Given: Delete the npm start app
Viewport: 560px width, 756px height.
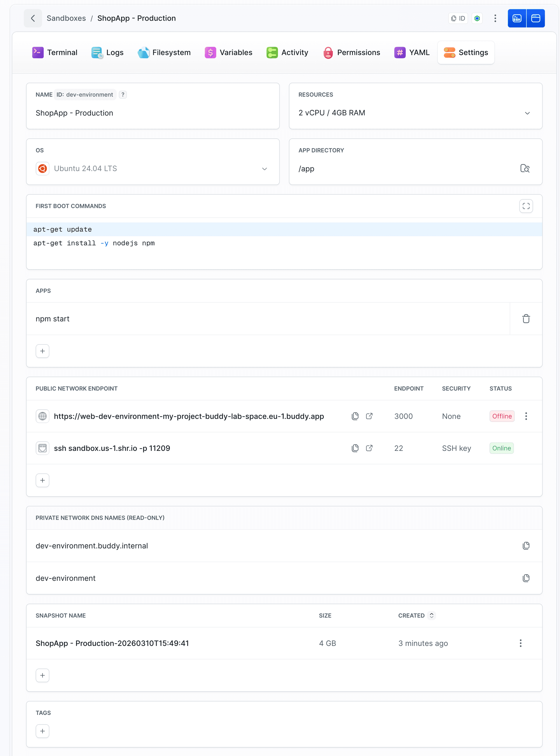Looking at the screenshot, I should pos(526,319).
